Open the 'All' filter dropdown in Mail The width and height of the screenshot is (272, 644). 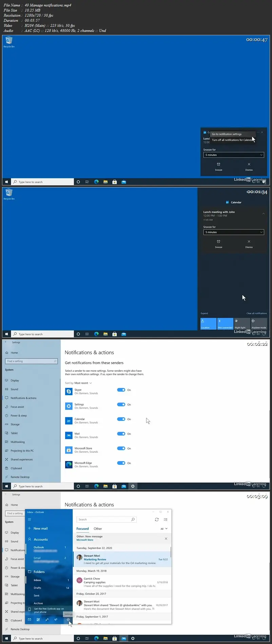tap(164, 529)
